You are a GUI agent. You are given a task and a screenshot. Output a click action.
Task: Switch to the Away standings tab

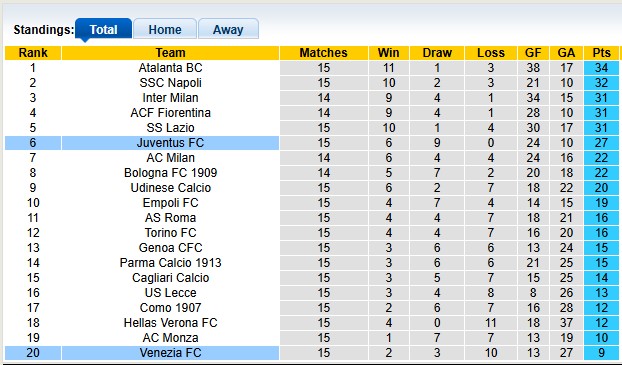pos(228,29)
